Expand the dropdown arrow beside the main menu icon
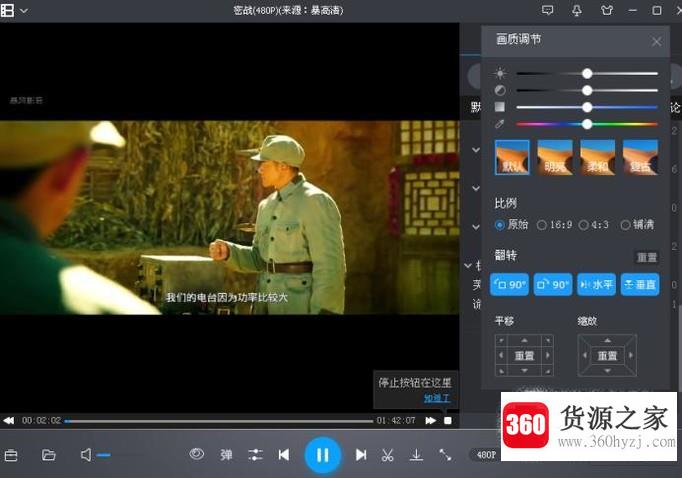Screen dimensions: 682x478 pos(24,10)
